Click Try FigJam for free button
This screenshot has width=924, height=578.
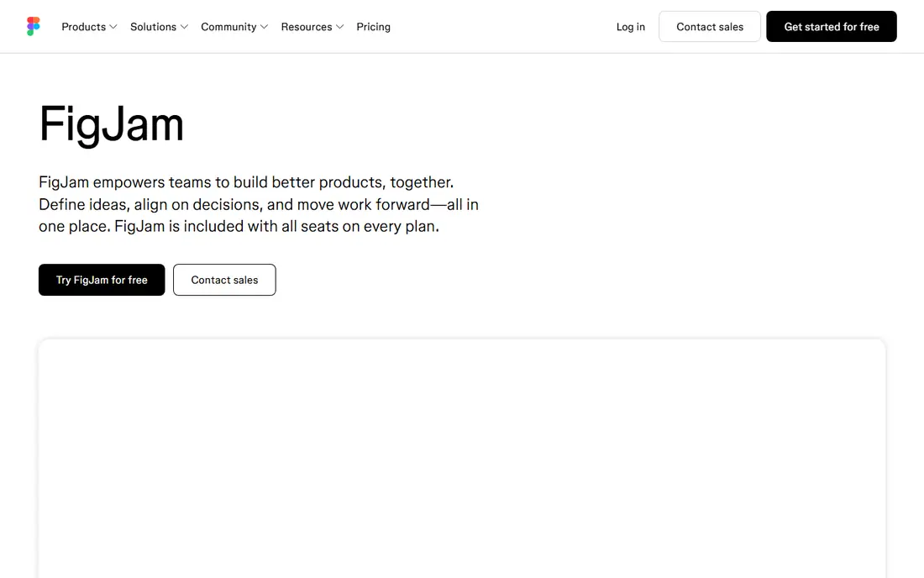click(102, 280)
